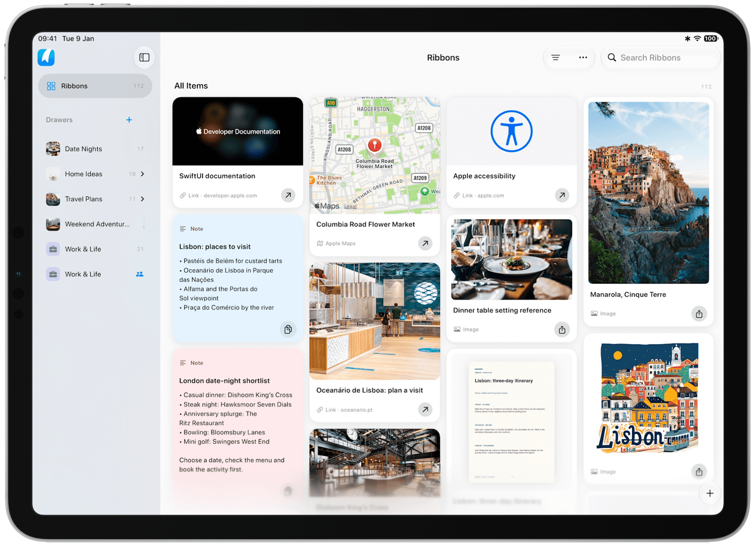
Task: Click the Apple Maps source label
Action: pyautogui.click(x=336, y=243)
